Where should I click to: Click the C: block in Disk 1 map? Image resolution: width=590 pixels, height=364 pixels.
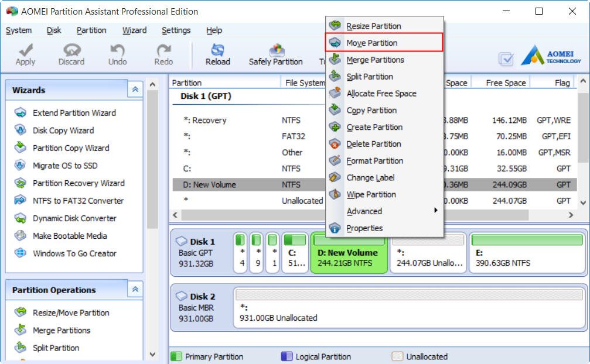pyautogui.click(x=295, y=253)
